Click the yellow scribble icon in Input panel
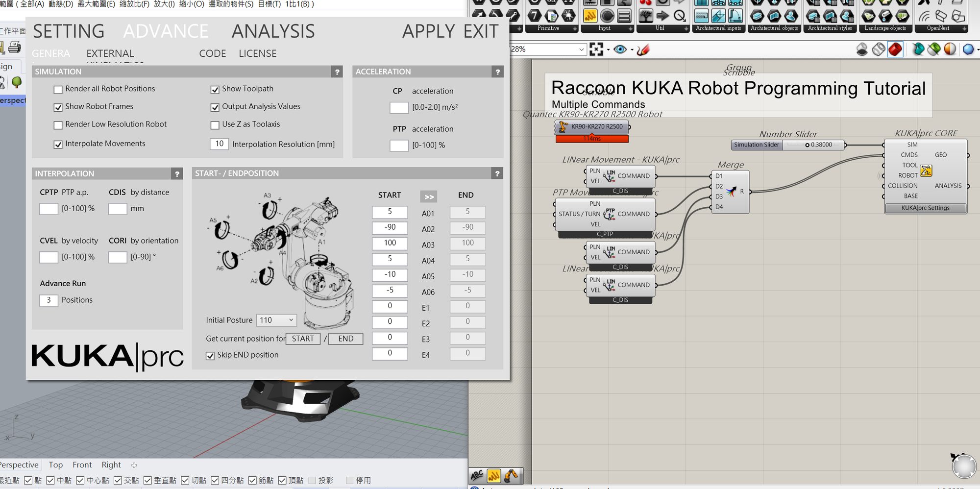 [x=590, y=16]
